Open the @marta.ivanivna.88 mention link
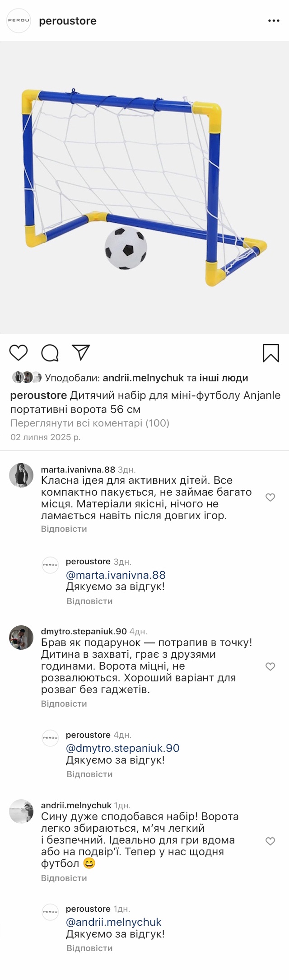Image resolution: width=289 pixels, height=980 pixels. click(116, 575)
